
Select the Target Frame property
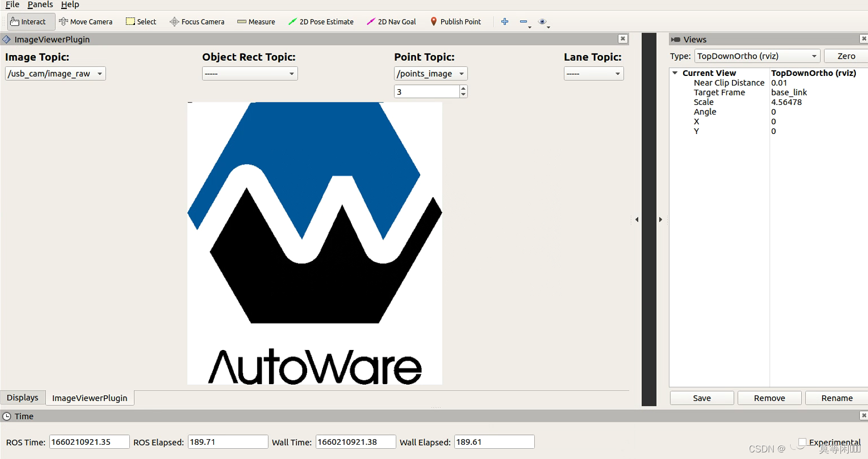(719, 92)
